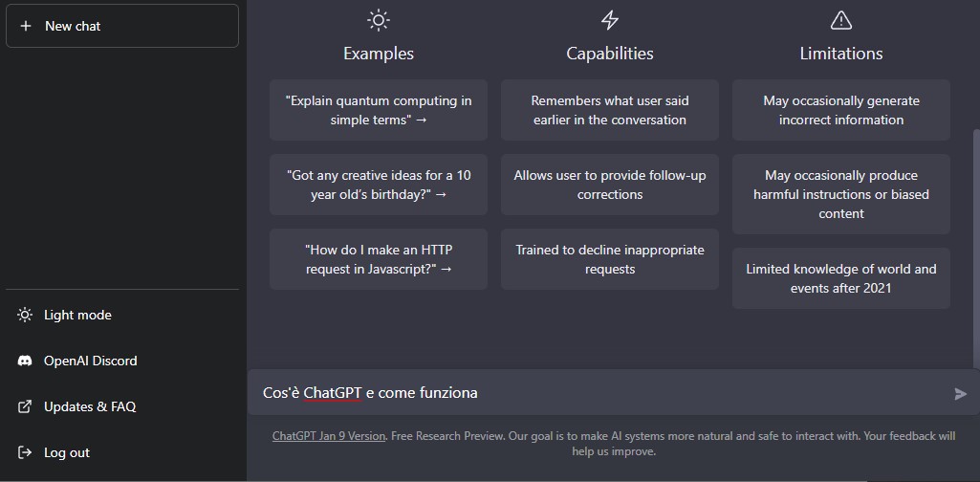Click the plus icon beside New chat
Viewport: 980px width, 482px height.
[x=26, y=26]
